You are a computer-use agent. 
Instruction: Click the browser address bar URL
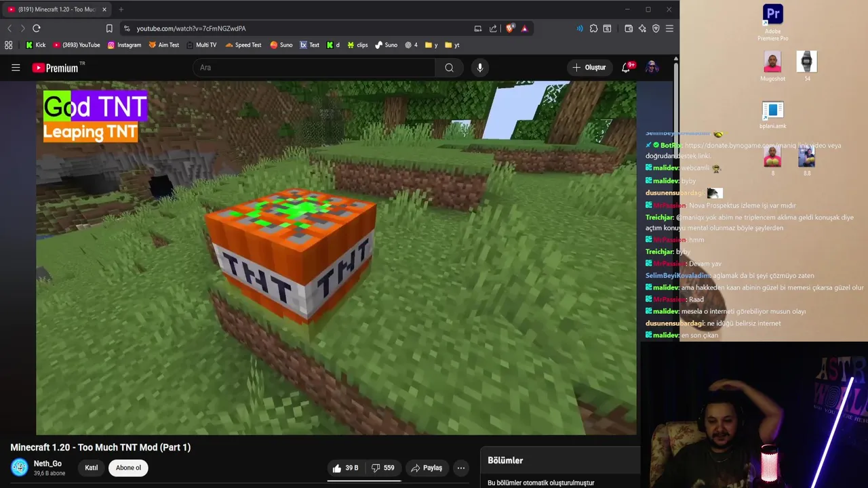point(191,28)
